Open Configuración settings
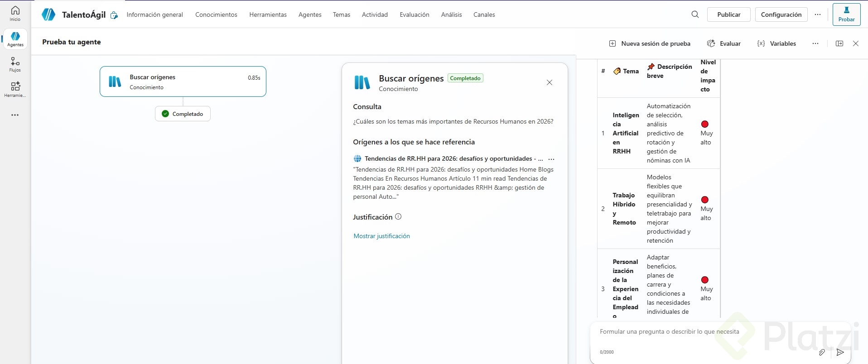The image size is (868, 364). click(x=781, y=14)
